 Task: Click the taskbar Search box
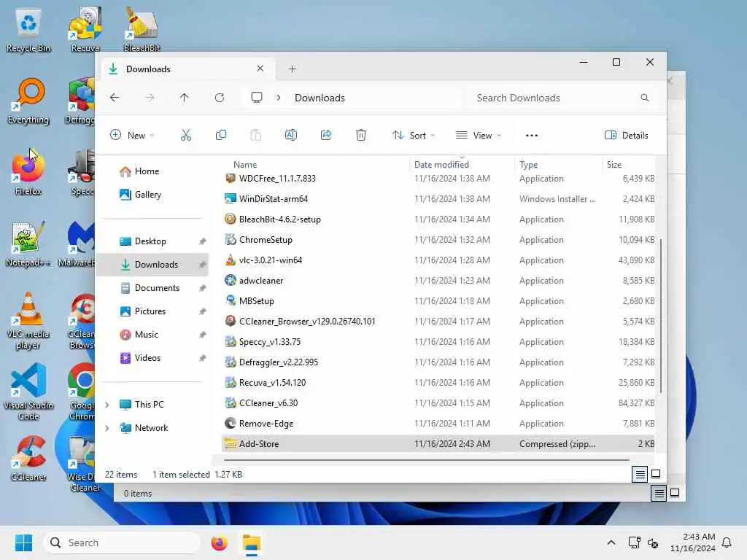[x=122, y=542]
